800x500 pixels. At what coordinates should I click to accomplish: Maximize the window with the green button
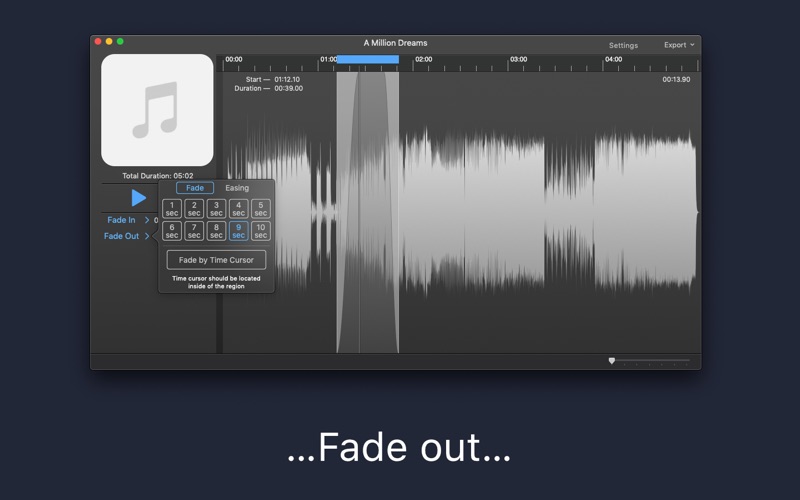tap(120, 41)
